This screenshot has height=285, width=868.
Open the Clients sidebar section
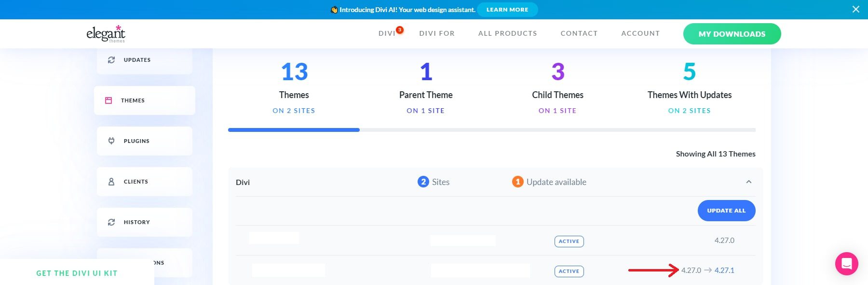click(x=145, y=182)
